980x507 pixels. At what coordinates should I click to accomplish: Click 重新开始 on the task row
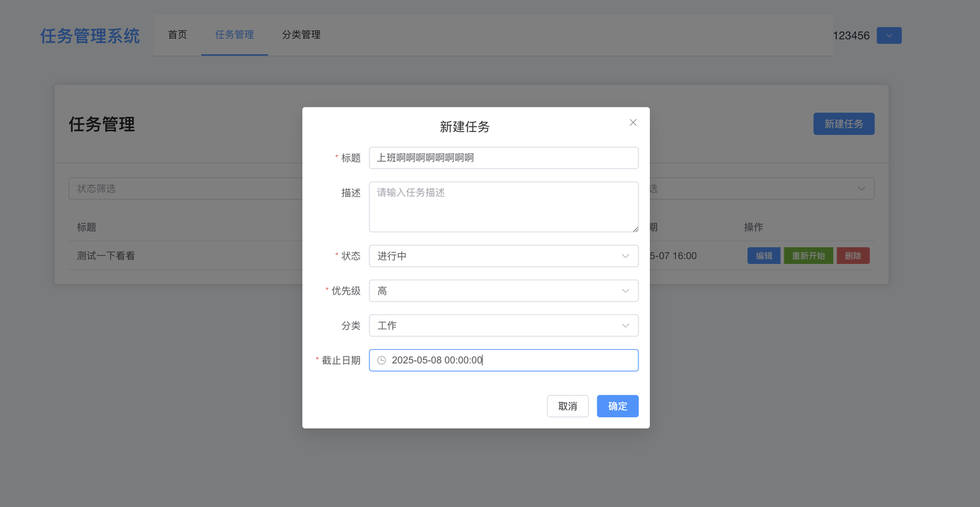tap(808, 255)
